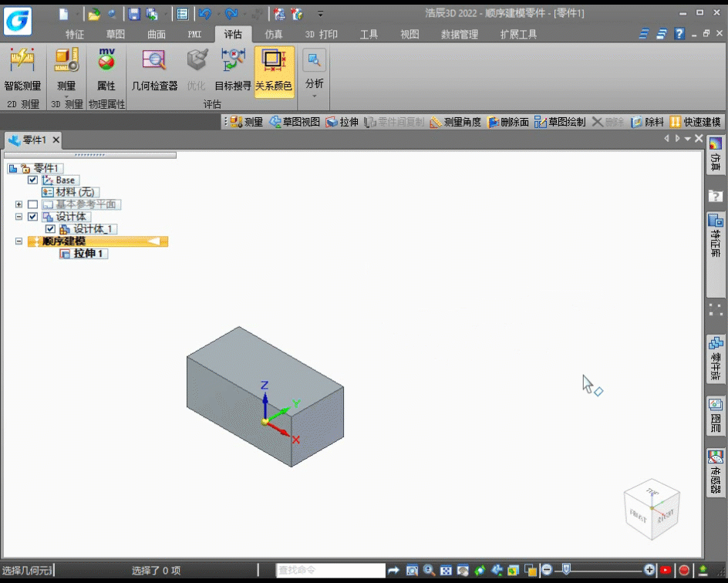
Task: Open the GstarCAD application menu logo
Action: coord(18,21)
